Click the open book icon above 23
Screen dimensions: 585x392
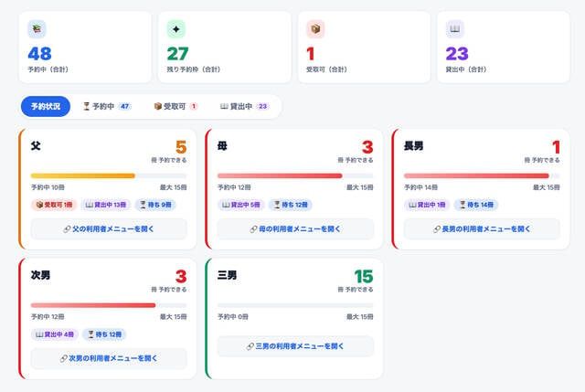coord(455,29)
